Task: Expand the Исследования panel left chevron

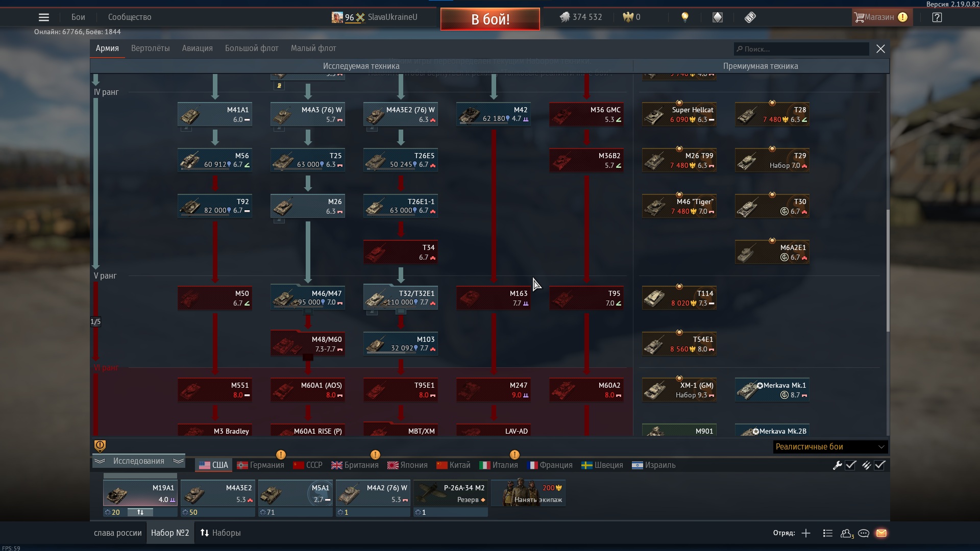Action: [x=100, y=461]
